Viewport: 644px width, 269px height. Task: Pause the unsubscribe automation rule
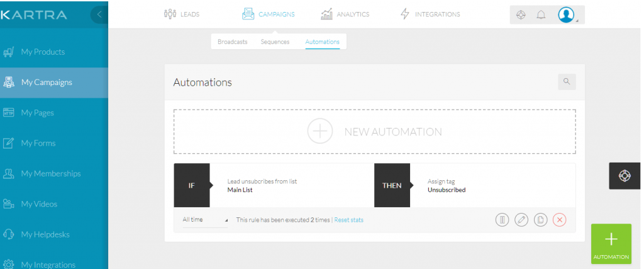502,220
